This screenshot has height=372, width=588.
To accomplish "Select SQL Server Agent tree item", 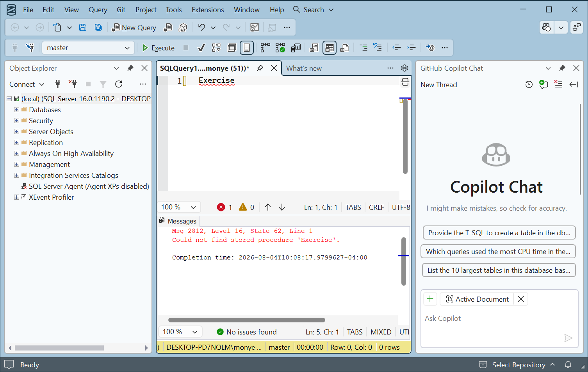I will (89, 186).
